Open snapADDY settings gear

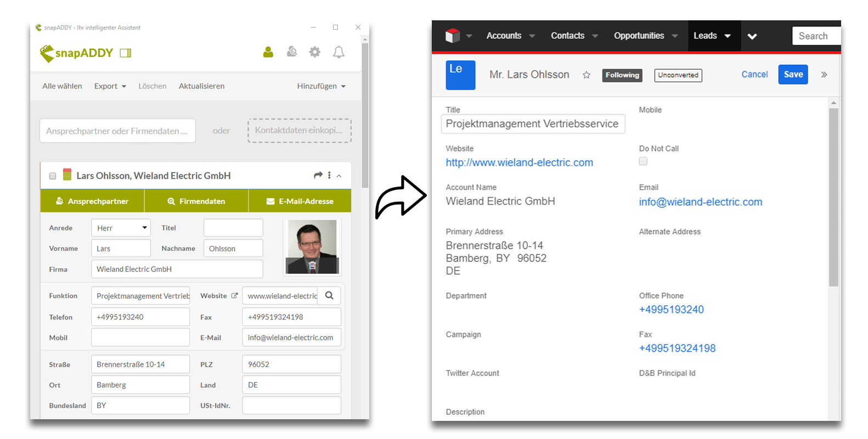(x=314, y=52)
